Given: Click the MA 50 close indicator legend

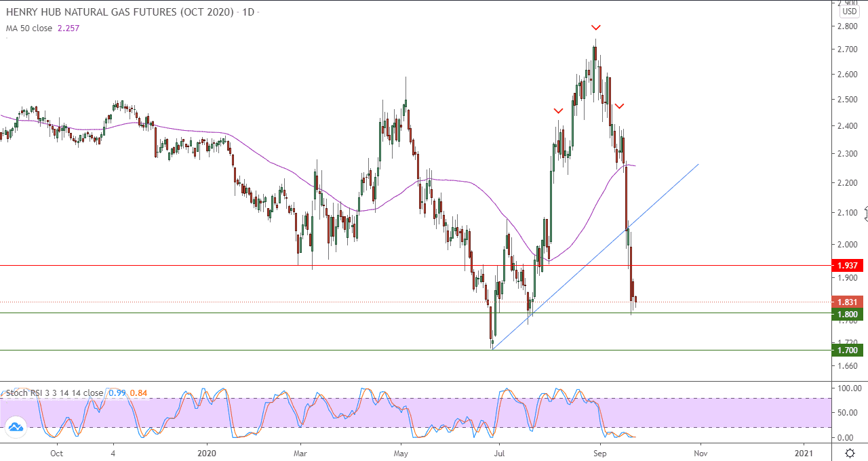Looking at the screenshot, I should pyautogui.click(x=29, y=28).
